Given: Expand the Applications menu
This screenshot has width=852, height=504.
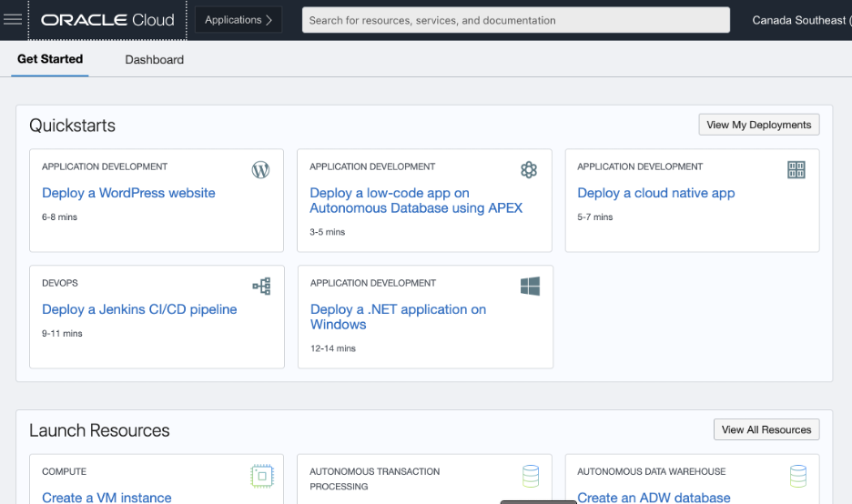Looking at the screenshot, I should (238, 20).
